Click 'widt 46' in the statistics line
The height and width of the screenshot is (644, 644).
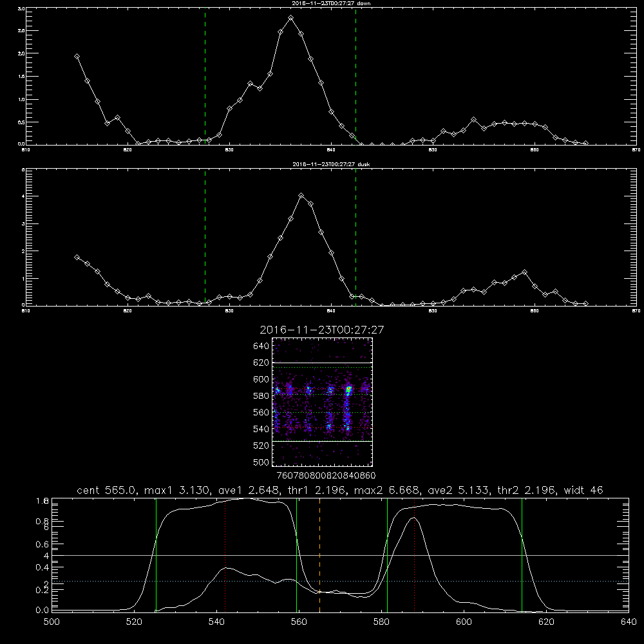[x=583, y=490]
